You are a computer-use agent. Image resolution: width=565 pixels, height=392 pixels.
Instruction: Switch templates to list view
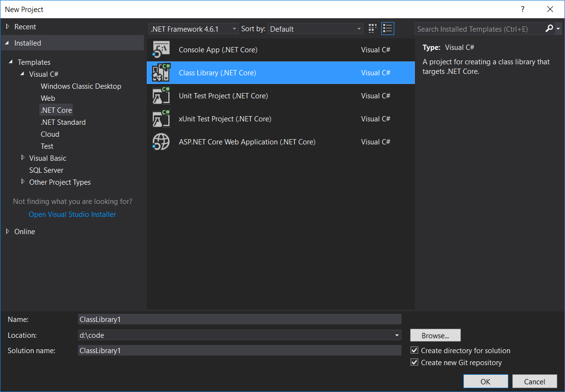[388, 28]
